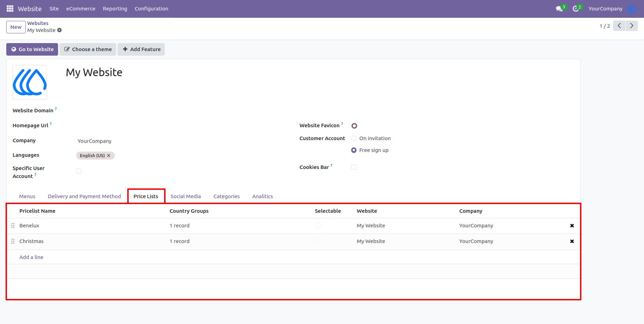Toggle Selectable checkbox for Benelux
The width and height of the screenshot is (644, 324).
coord(318,226)
